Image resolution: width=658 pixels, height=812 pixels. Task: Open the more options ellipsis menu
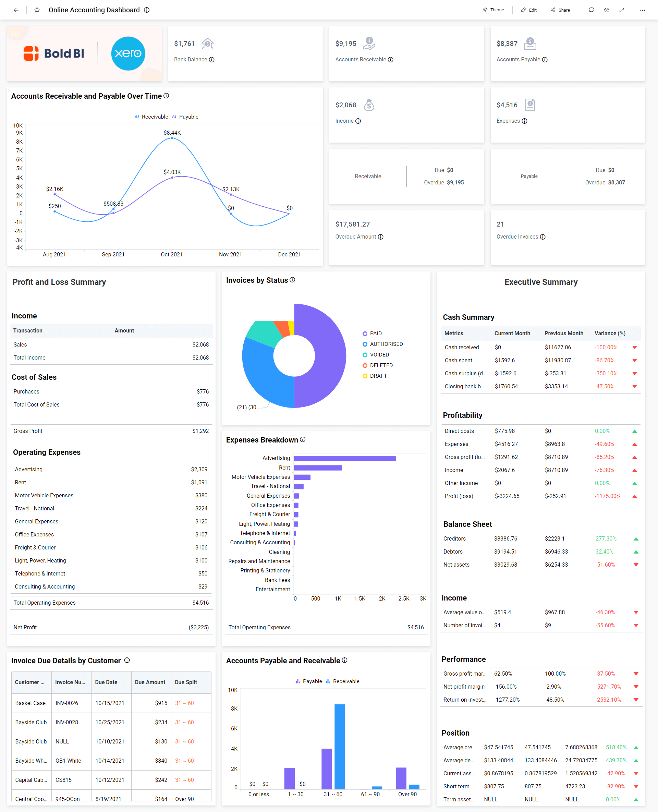[x=643, y=10]
